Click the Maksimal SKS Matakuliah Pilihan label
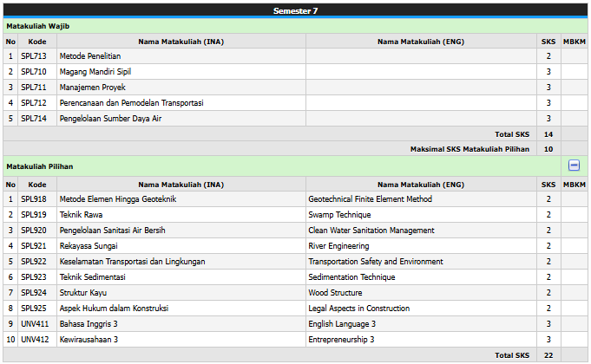 (470, 149)
